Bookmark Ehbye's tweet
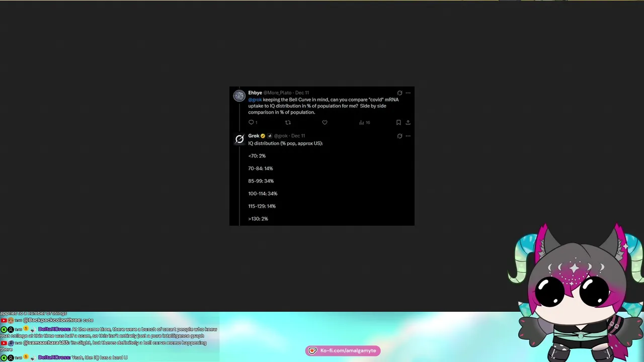 pyautogui.click(x=398, y=122)
